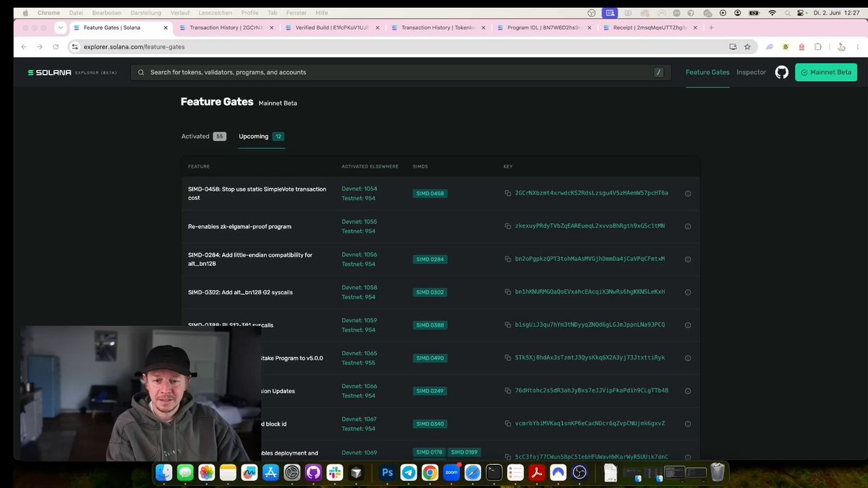Open a new browser tab
The width and height of the screenshot is (868, 488).
pyautogui.click(x=711, y=27)
